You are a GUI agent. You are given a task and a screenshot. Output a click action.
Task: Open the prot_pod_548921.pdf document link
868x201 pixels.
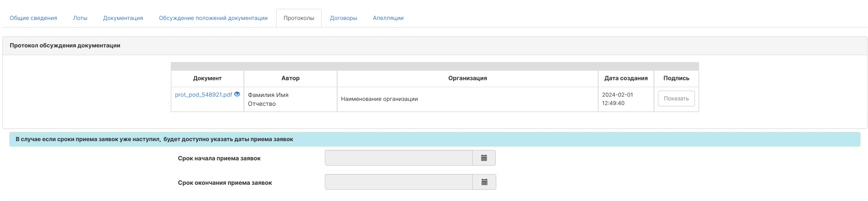(x=203, y=95)
